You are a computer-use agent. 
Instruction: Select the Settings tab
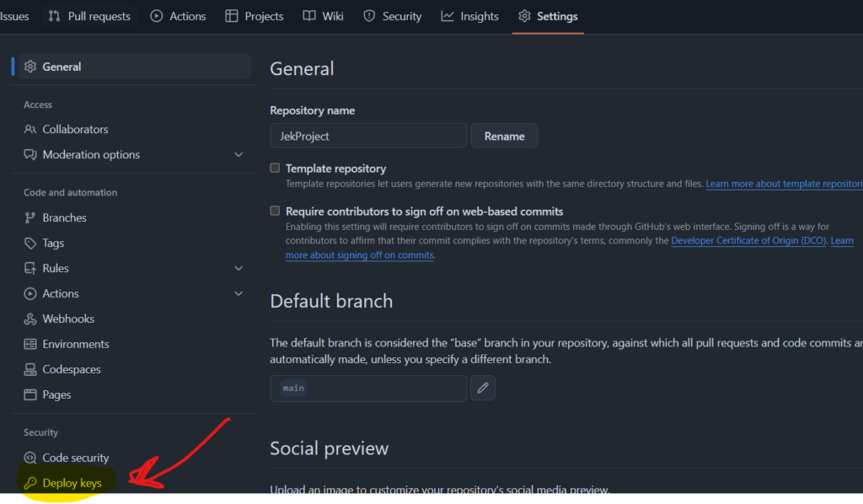548,17
